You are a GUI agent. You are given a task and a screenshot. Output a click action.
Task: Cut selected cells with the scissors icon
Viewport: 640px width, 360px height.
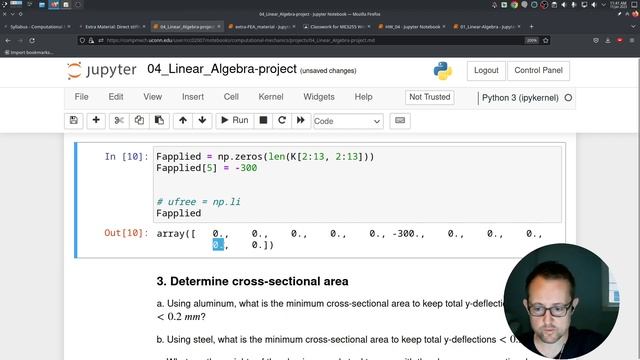point(119,120)
